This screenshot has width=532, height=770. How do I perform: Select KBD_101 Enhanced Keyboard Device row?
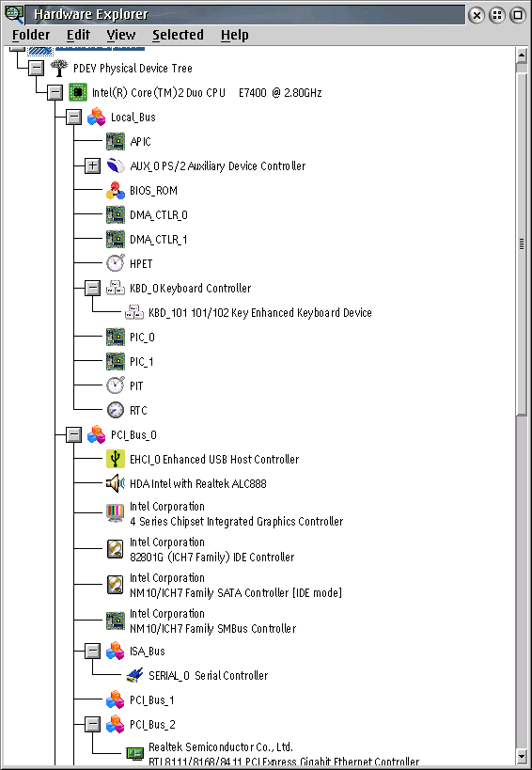260,313
